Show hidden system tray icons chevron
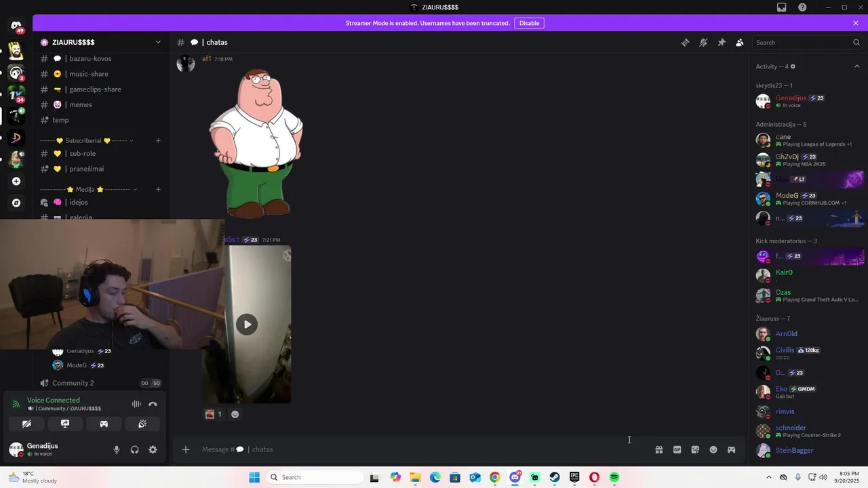This screenshot has height=488, width=868. coord(768,477)
